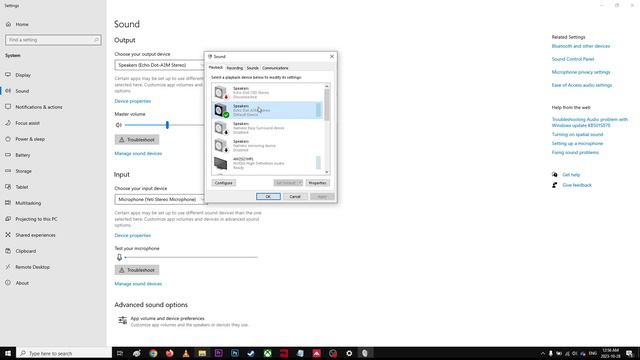640x360 pixels.
Task: Click Troubleshoot under Output
Action: coord(137,140)
